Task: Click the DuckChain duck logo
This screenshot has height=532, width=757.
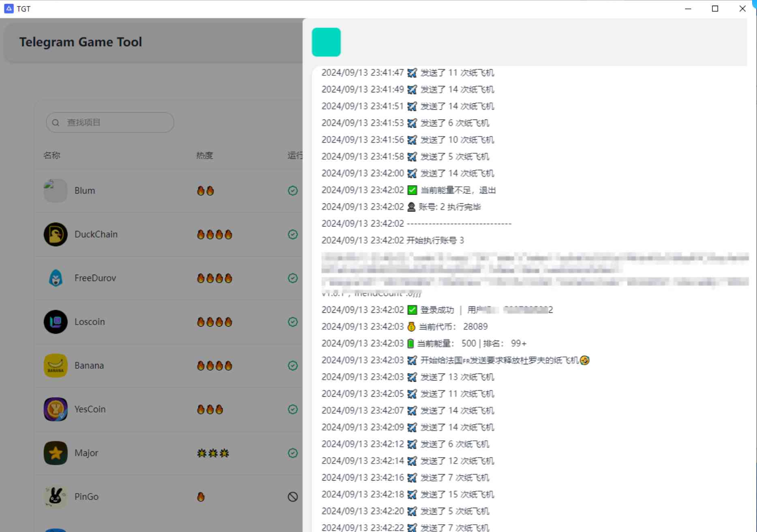Action: (56, 234)
